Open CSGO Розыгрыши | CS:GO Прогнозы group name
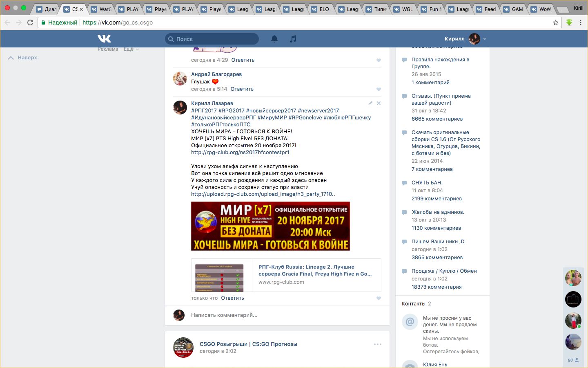 pos(248,344)
